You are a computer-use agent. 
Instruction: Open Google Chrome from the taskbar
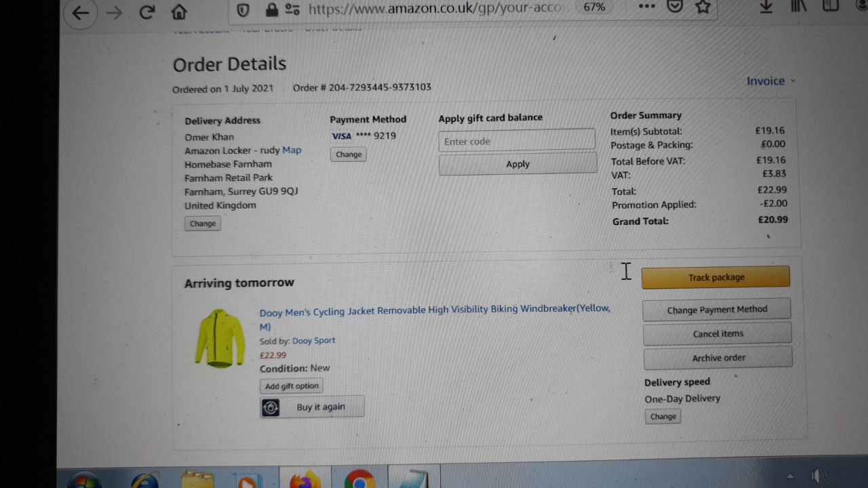[x=359, y=479]
